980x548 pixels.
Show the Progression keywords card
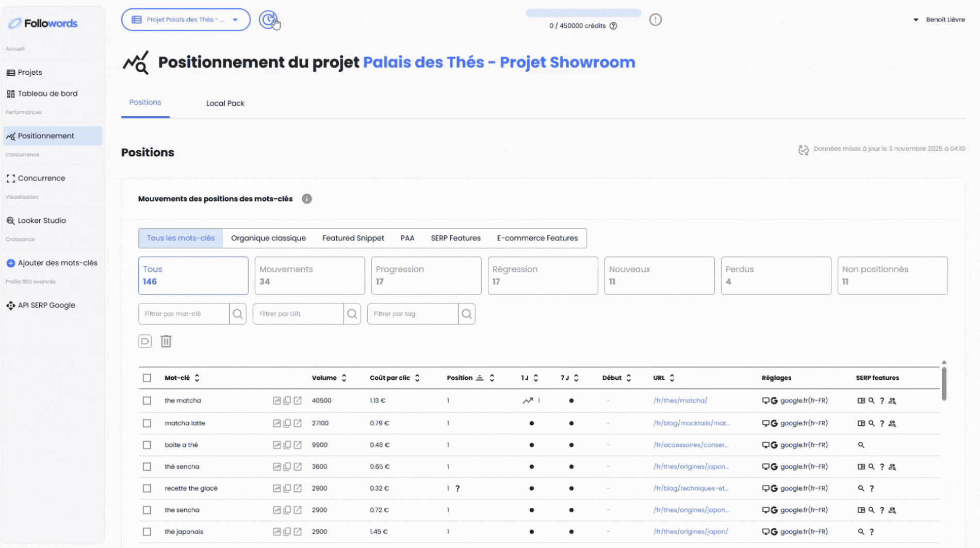(426, 276)
